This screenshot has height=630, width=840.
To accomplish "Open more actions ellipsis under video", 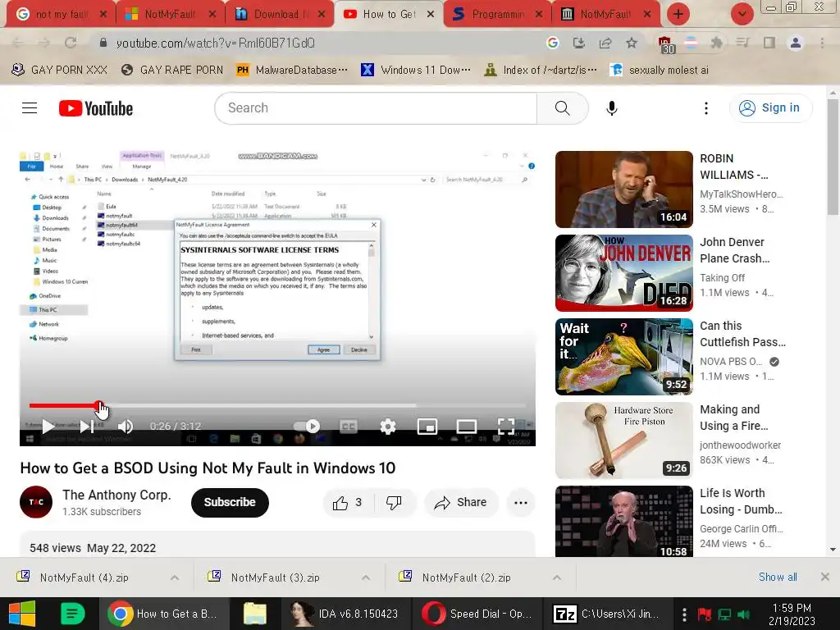I will coord(521,503).
